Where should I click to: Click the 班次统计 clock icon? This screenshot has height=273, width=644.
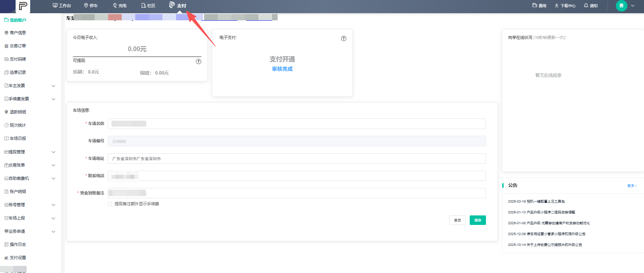[6, 125]
